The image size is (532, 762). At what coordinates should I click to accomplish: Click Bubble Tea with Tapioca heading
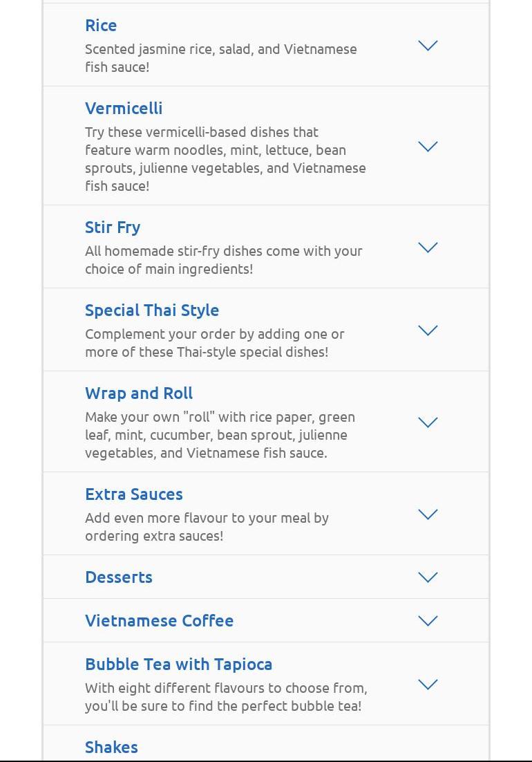(x=178, y=665)
